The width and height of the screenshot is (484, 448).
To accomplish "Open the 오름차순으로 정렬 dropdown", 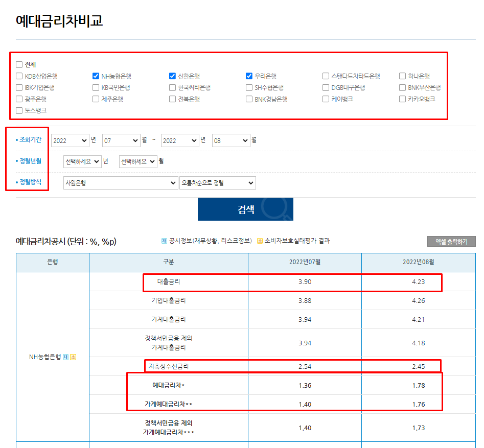I will pyautogui.click(x=218, y=183).
